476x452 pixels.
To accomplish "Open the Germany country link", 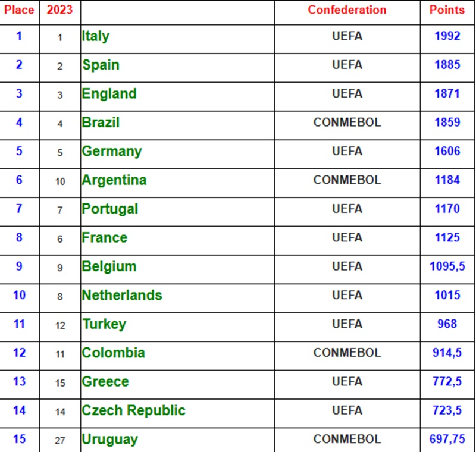I will (x=112, y=151).
